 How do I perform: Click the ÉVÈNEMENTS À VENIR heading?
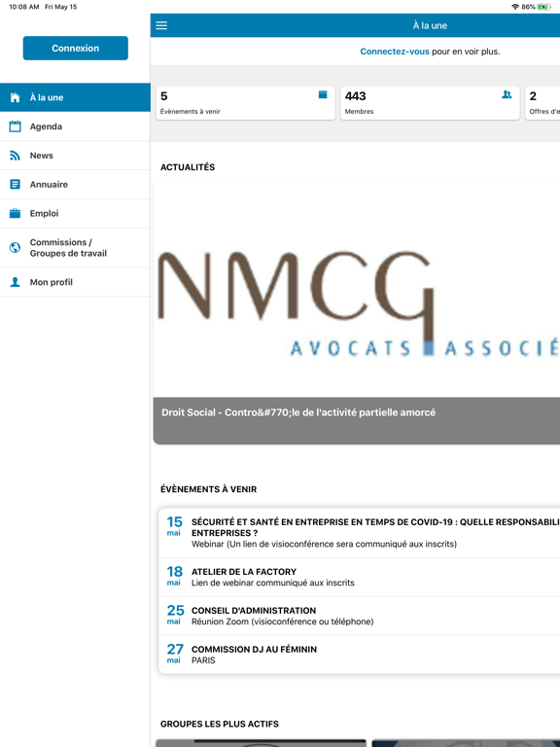coord(209,489)
